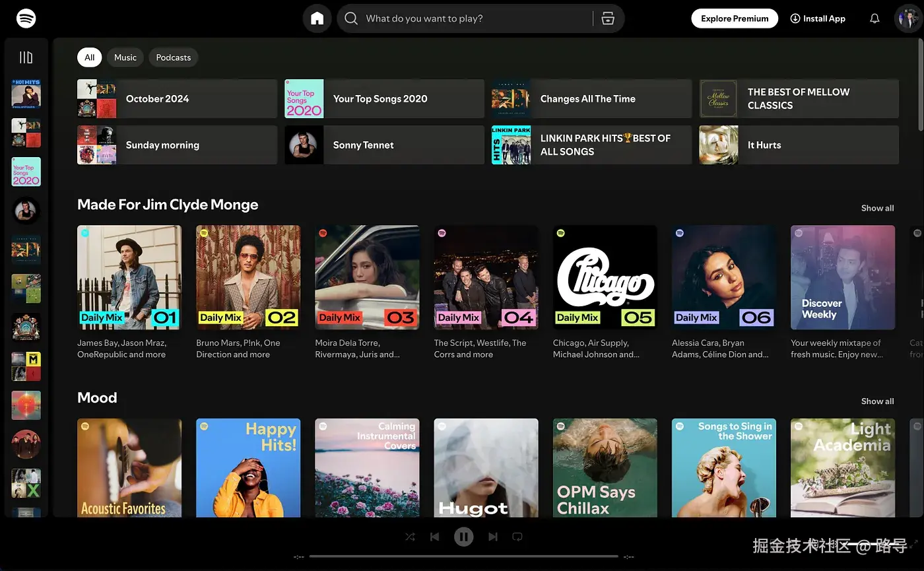Image resolution: width=924 pixels, height=571 pixels.
Task: Click 'Your weekly mixtape of fresh music' description
Action: click(836, 349)
